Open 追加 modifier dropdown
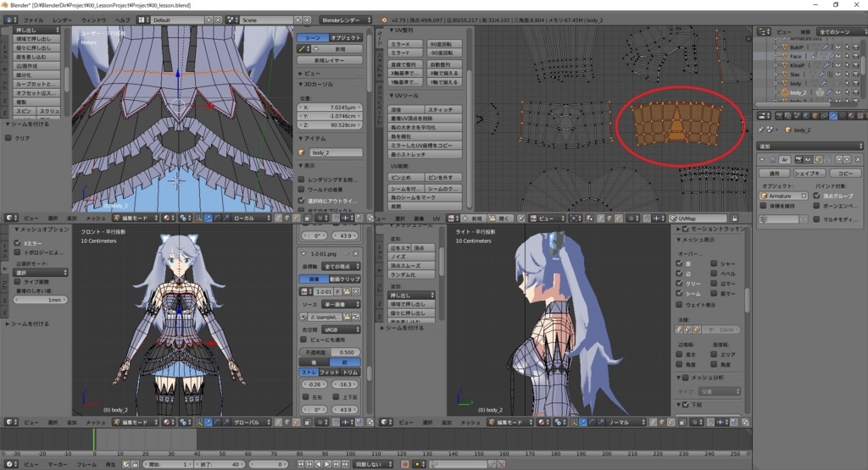The height and width of the screenshot is (470, 868). click(x=810, y=146)
